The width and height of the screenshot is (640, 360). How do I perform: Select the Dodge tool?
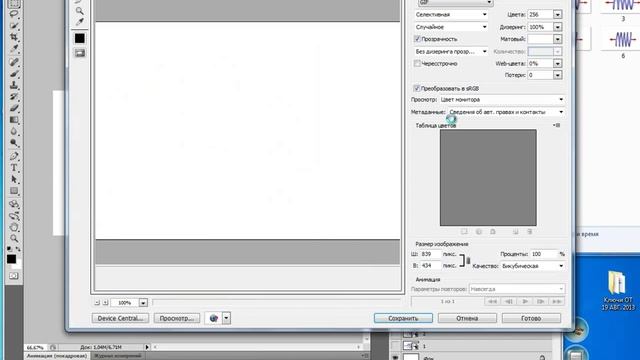click(x=14, y=143)
